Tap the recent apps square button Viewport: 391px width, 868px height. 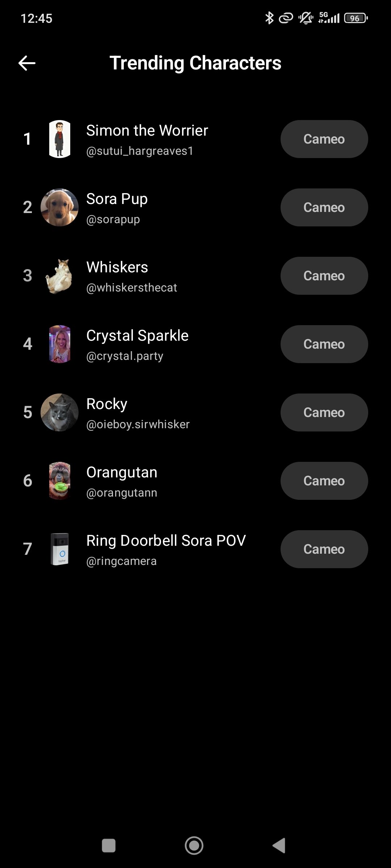point(109,846)
